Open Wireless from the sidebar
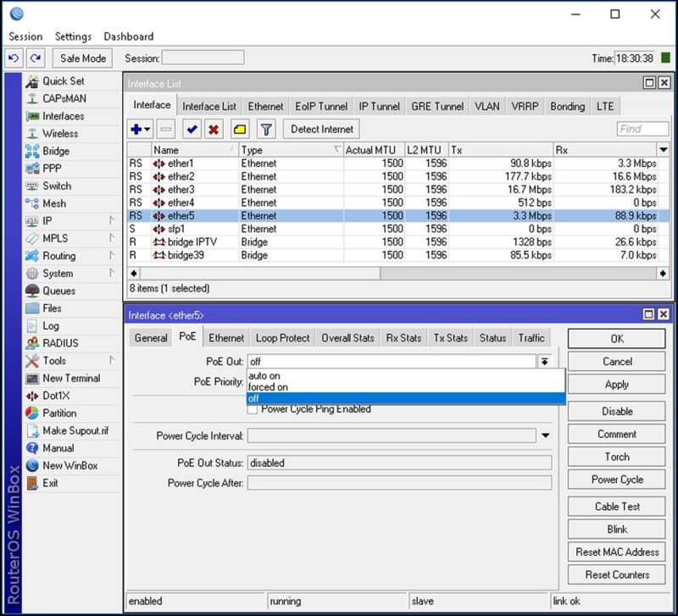The image size is (678, 616). coord(60,134)
